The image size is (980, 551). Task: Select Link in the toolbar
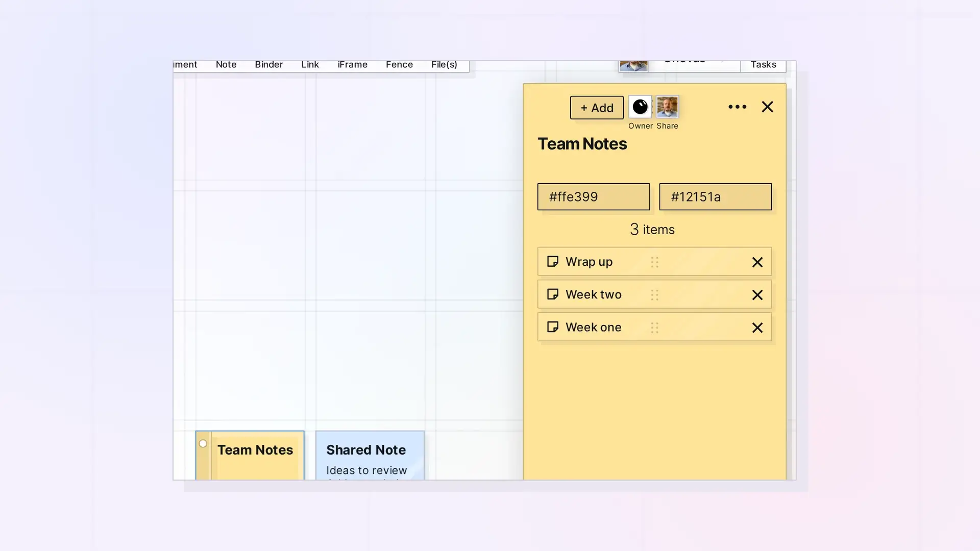coord(310,65)
